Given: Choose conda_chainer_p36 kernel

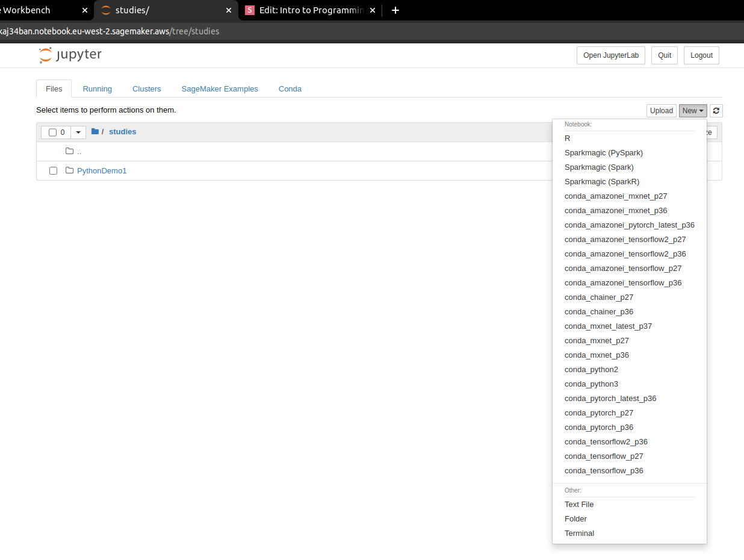Looking at the screenshot, I should coord(630,312).
